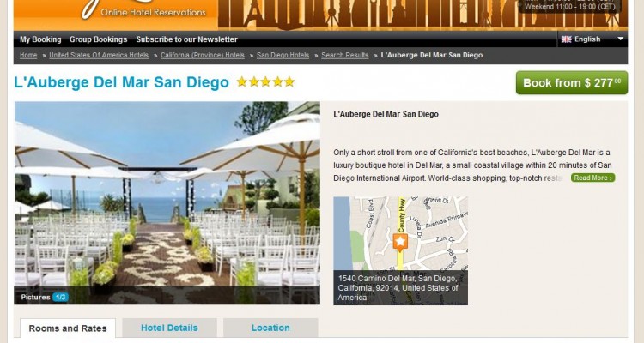This screenshot has width=644, height=343.
Task: Click the orange star map marker
Action: [400, 243]
